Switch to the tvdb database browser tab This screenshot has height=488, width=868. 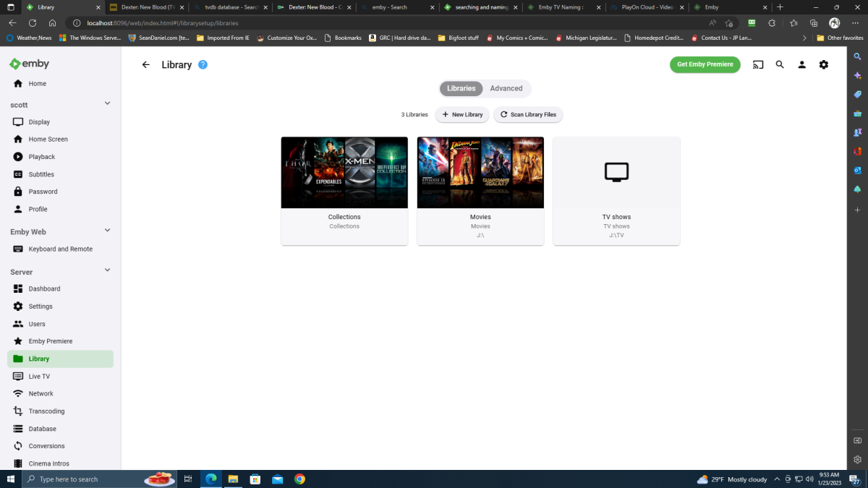pos(229,7)
